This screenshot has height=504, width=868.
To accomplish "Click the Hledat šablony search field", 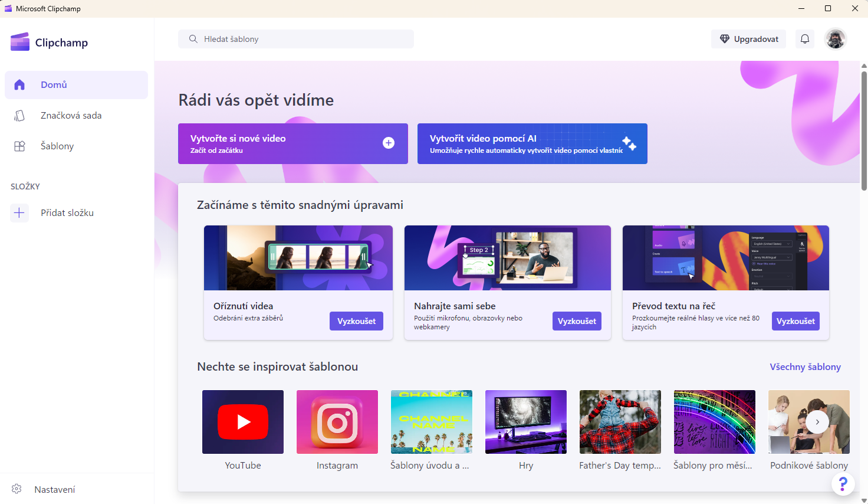I will (x=296, y=39).
